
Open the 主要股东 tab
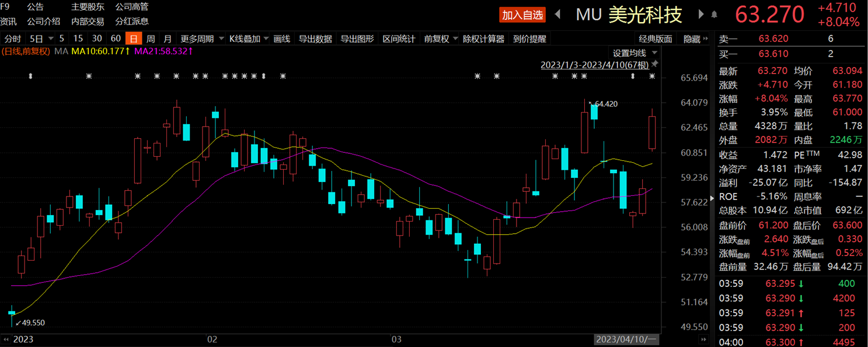(88, 7)
